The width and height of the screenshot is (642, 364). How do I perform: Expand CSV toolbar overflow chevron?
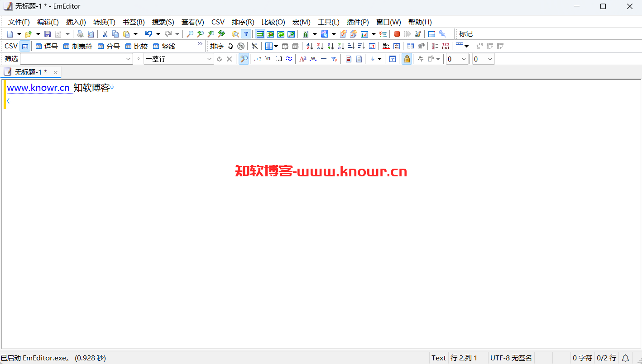click(200, 44)
